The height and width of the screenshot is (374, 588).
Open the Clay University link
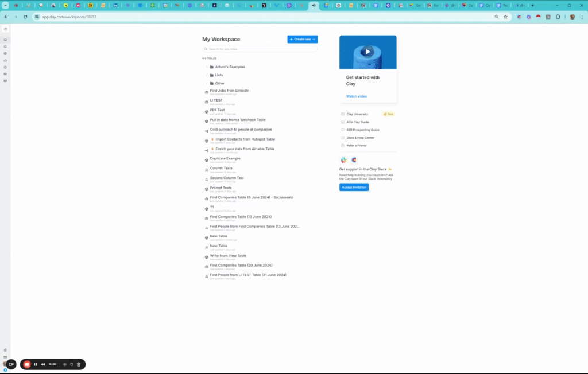357,114
